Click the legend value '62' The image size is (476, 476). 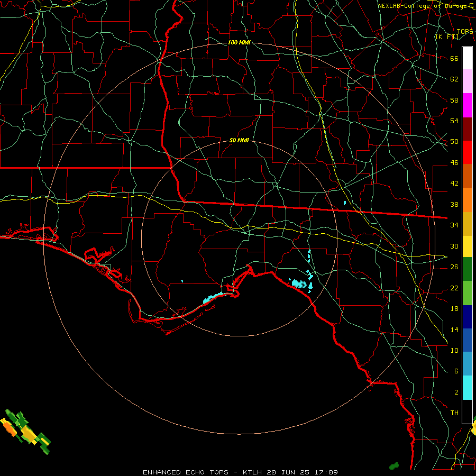click(454, 79)
